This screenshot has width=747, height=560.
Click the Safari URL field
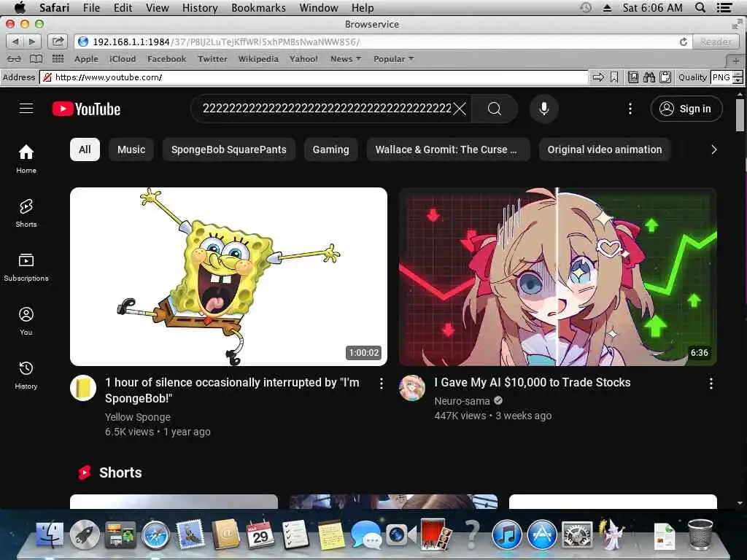pos(382,42)
